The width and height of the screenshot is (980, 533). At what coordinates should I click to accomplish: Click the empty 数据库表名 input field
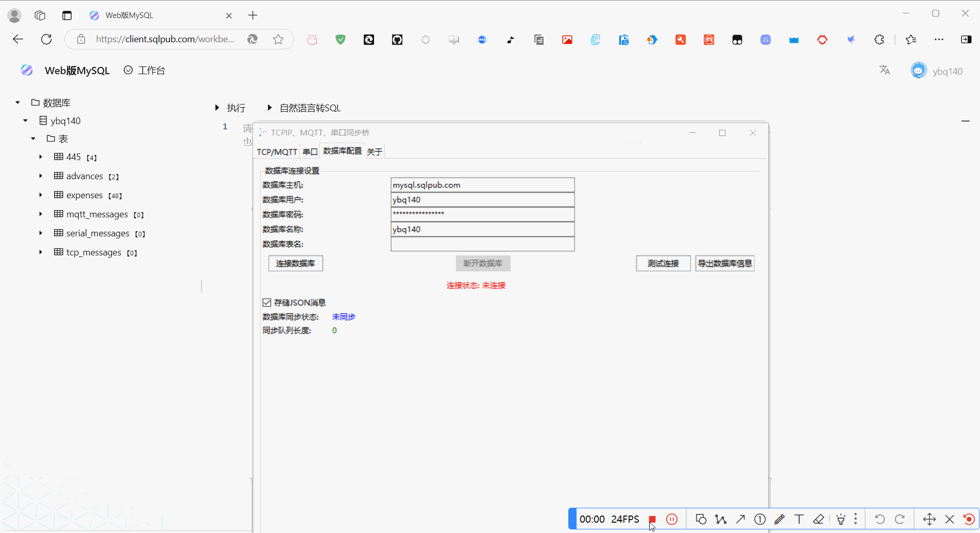click(x=483, y=244)
